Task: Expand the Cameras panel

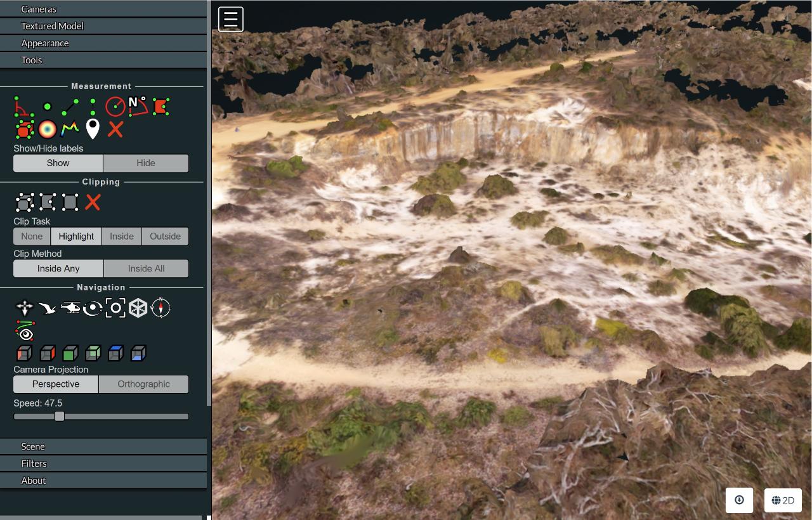Action: [39, 9]
